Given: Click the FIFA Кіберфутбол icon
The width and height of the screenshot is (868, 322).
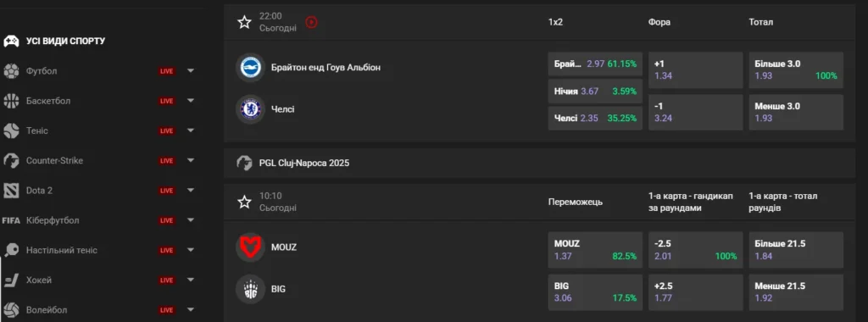Looking at the screenshot, I should click(11, 220).
